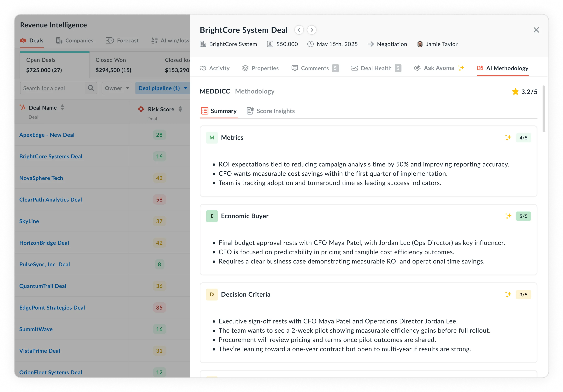Open the Owner filter dropdown
Viewport: 563px width, 392px height.
(117, 88)
